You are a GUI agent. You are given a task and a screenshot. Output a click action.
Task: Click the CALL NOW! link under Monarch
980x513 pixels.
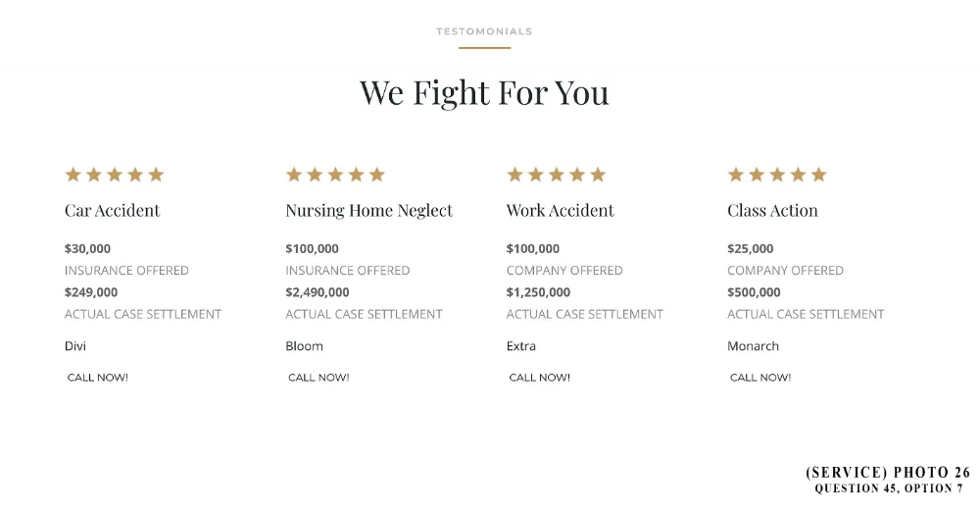[760, 378]
